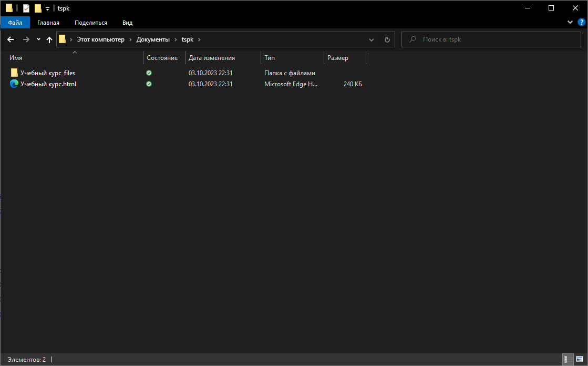Refresh the tspk folder view
Image resolution: width=588 pixels, height=366 pixels.
(x=387, y=39)
